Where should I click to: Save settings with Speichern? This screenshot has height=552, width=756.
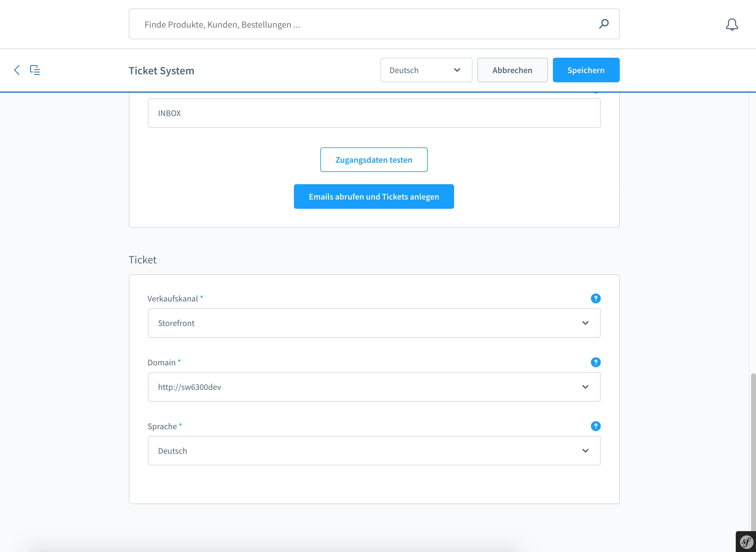[x=586, y=70]
